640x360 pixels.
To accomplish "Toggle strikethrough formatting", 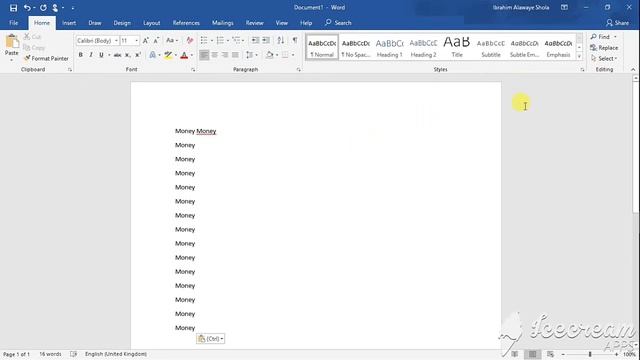I will coord(117,55).
